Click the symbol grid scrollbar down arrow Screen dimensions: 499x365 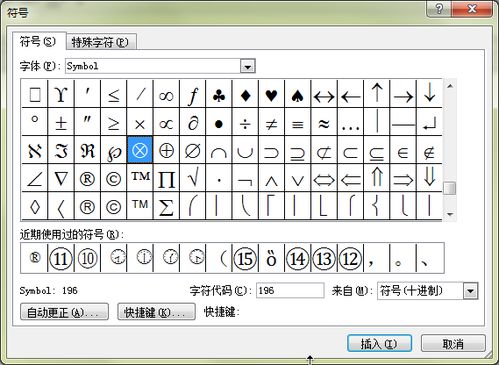[450, 214]
